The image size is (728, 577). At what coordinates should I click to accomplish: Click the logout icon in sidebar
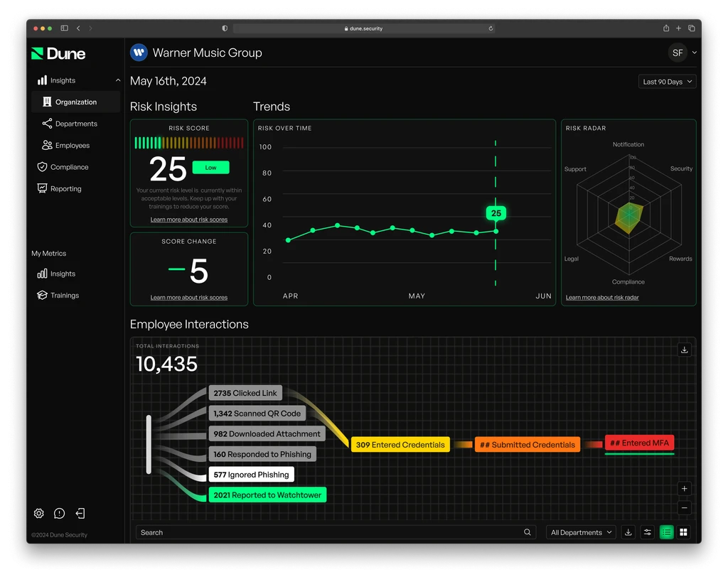(x=81, y=513)
